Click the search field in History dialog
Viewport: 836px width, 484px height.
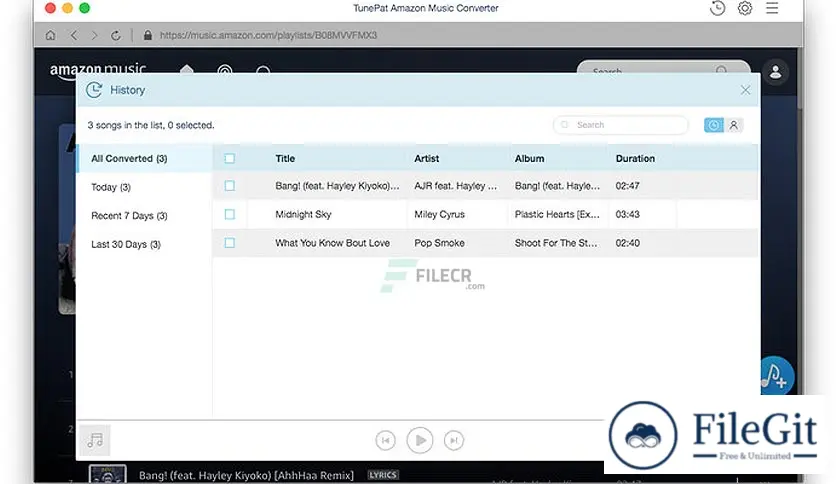621,125
